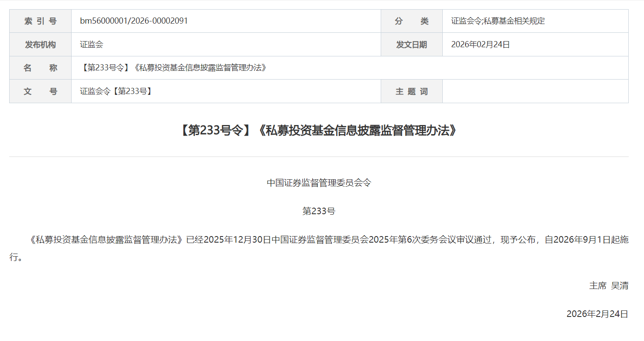Click the 名称 label cell
Screen dimensions: 644x341
40,68
